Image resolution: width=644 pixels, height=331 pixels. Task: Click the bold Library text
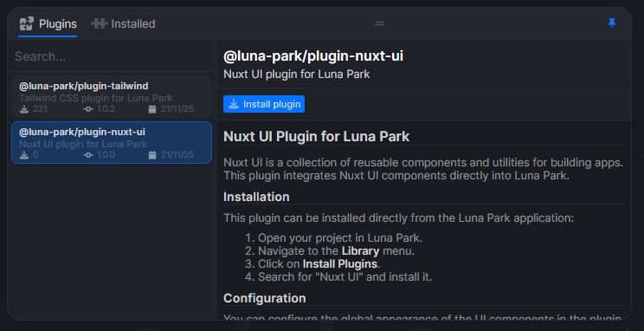(360, 250)
